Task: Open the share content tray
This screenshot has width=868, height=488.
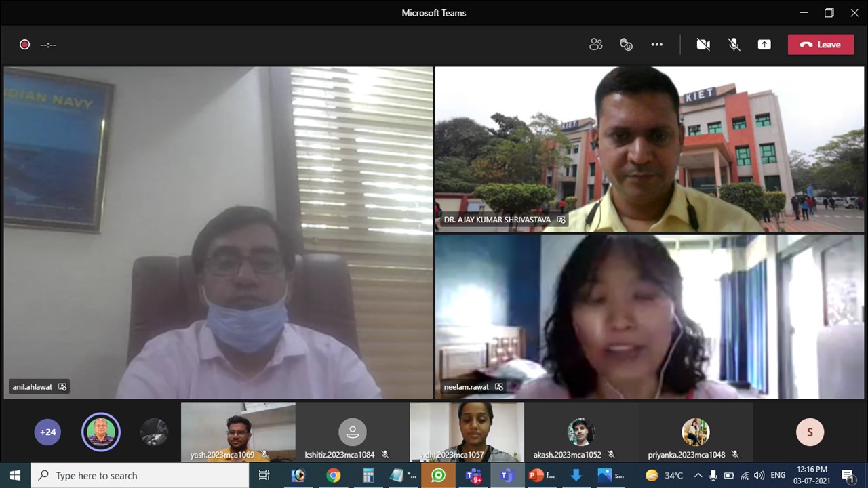Action: [764, 45]
